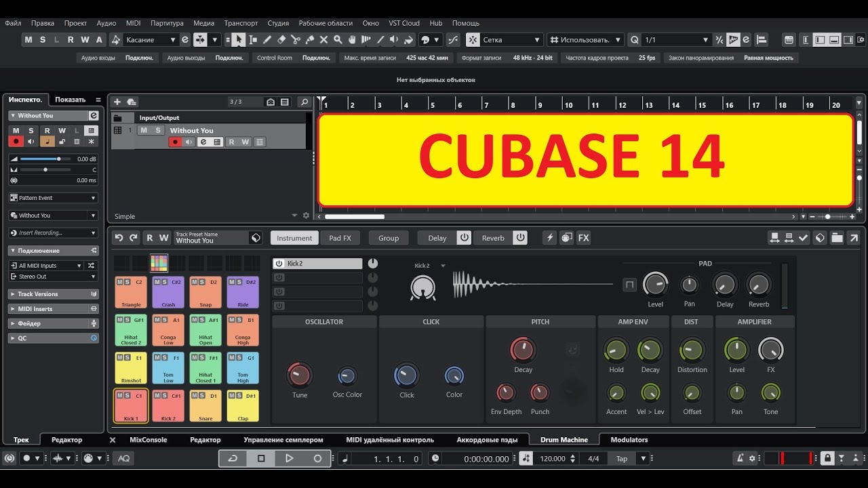The height and width of the screenshot is (488, 868).
Task: Open Drum Machine in separate window icon
Action: [x=854, y=238]
